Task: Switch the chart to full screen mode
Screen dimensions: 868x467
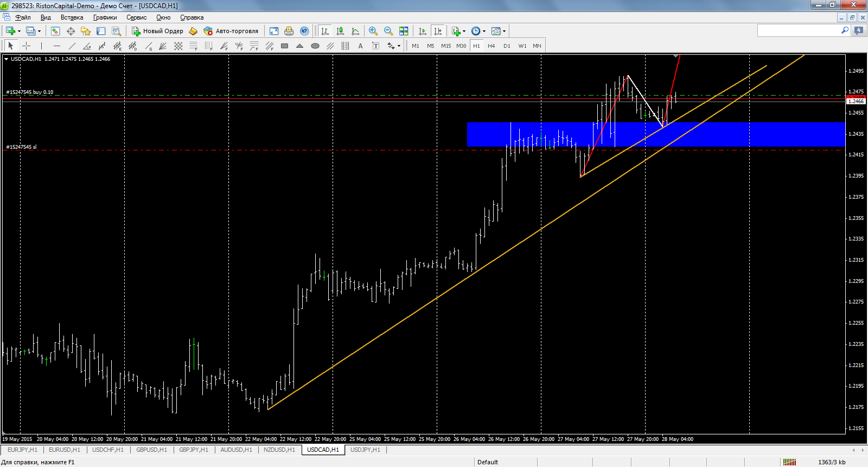Action: (x=274, y=31)
